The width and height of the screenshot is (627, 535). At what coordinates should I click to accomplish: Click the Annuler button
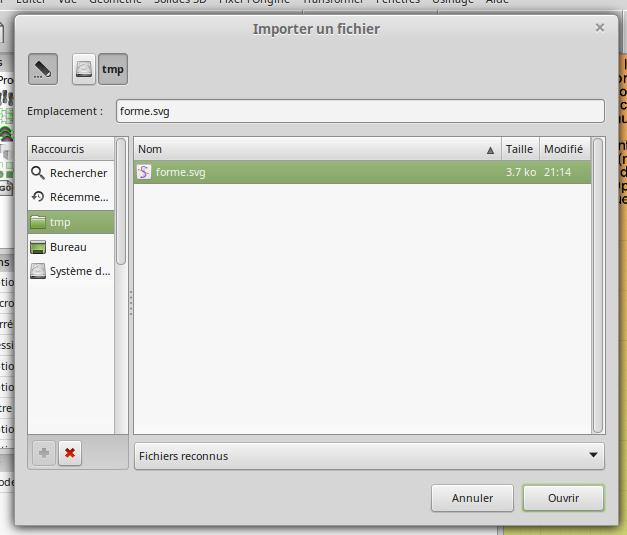[472, 498]
